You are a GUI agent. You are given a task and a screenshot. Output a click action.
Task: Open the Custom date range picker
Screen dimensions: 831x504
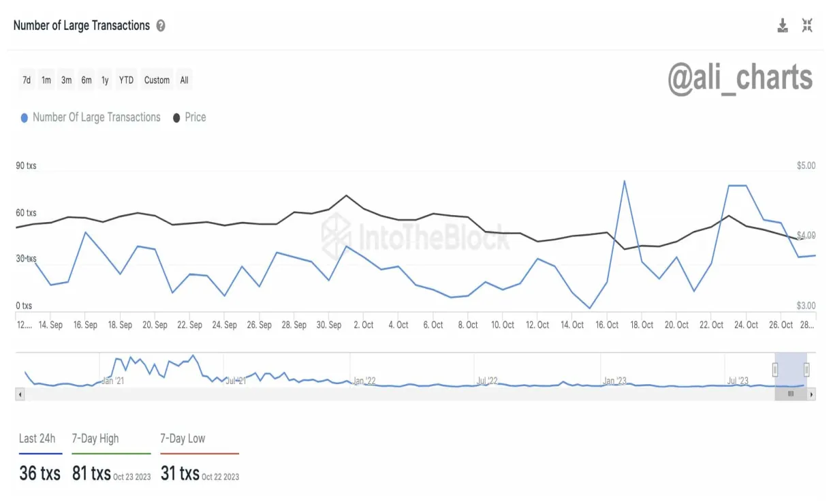[157, 80]
